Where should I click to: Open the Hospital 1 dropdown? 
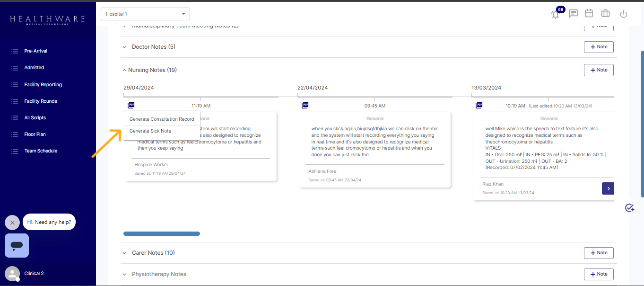click(145, 14)
